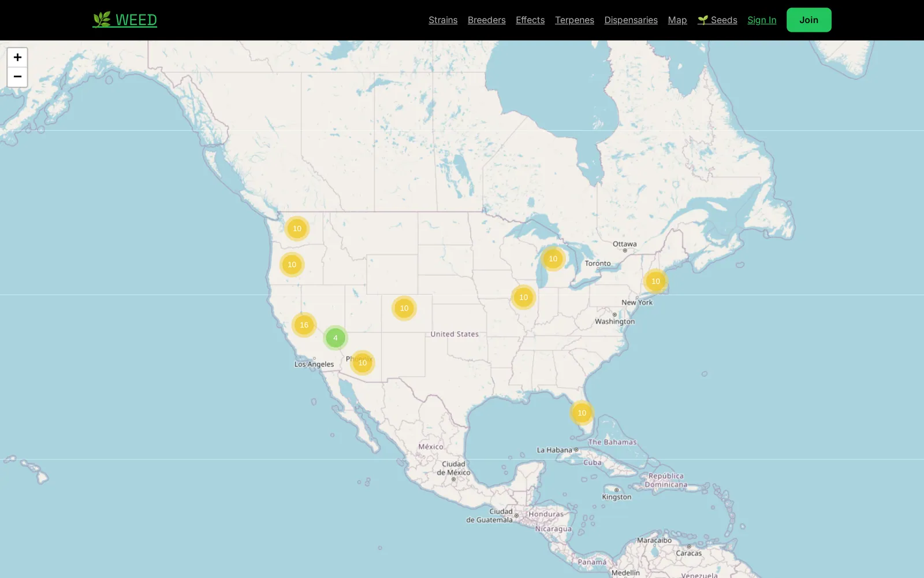Screen dimensions: 924x578
Task: Click the "Honduras" map label
Action: tap(546, 514)
